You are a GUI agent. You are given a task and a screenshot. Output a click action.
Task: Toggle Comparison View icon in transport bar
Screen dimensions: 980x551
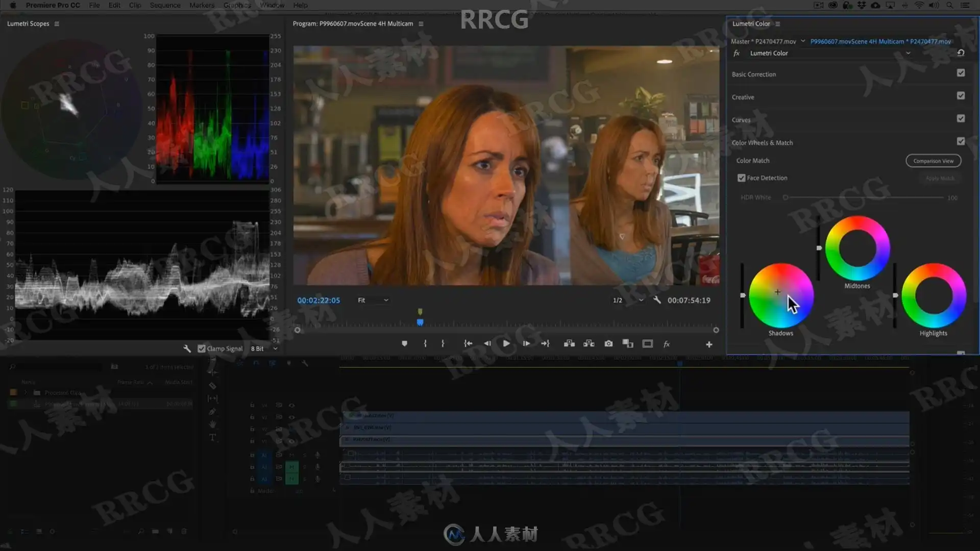click(x=628, y=344)
